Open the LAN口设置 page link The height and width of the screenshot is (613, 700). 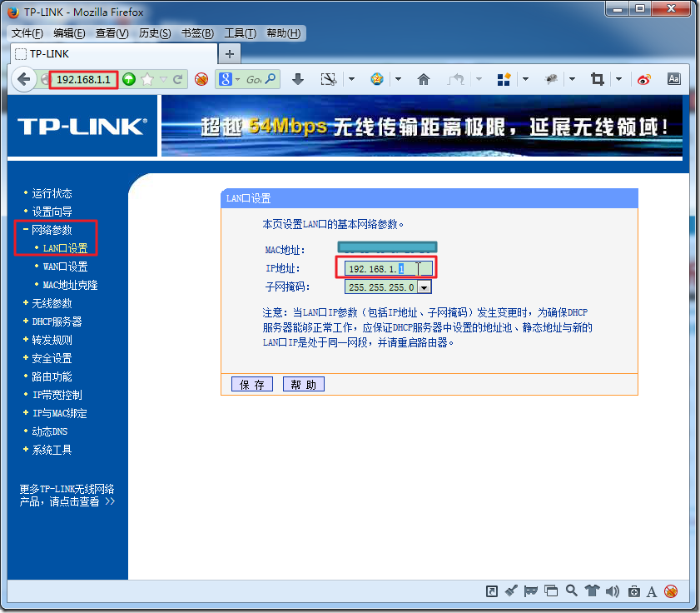tap(65, 248)
